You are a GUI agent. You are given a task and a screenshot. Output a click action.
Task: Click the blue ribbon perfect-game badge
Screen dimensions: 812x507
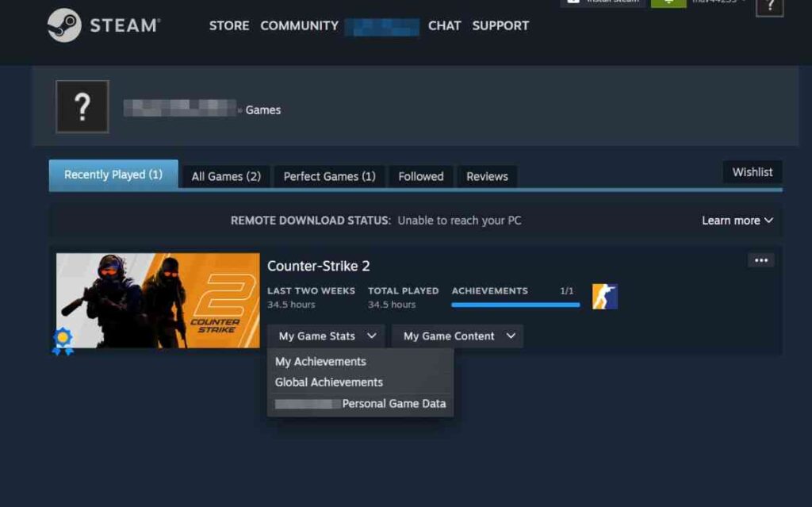point(63,341)
